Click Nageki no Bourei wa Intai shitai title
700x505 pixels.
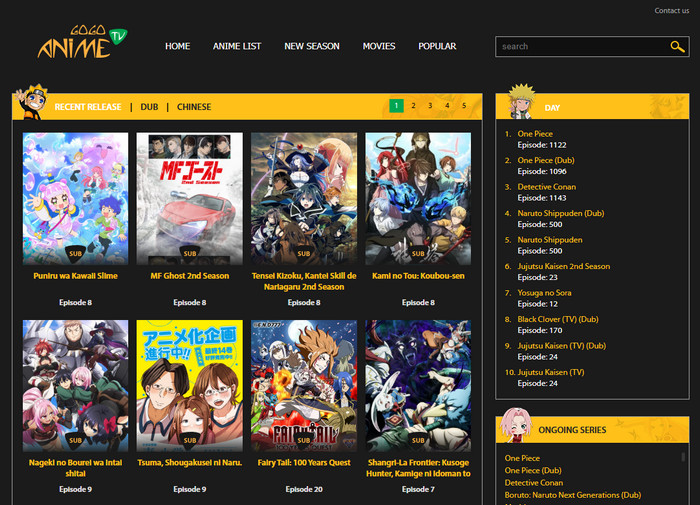click(75, 468)
